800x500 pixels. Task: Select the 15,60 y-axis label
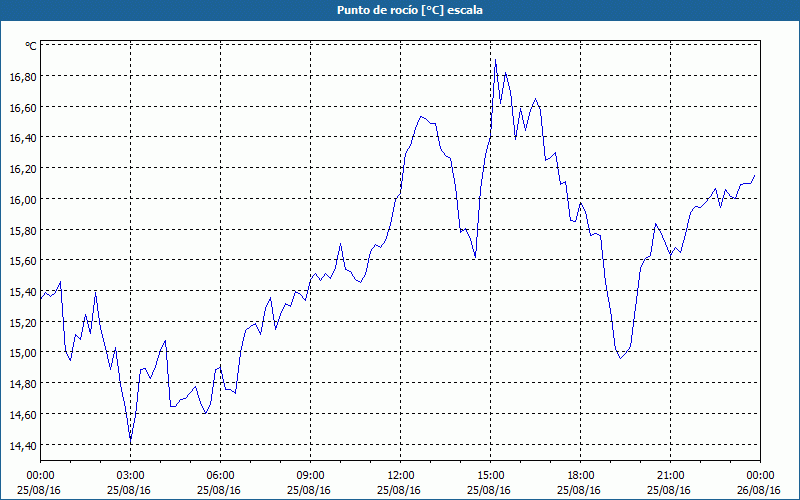[23, 261]
